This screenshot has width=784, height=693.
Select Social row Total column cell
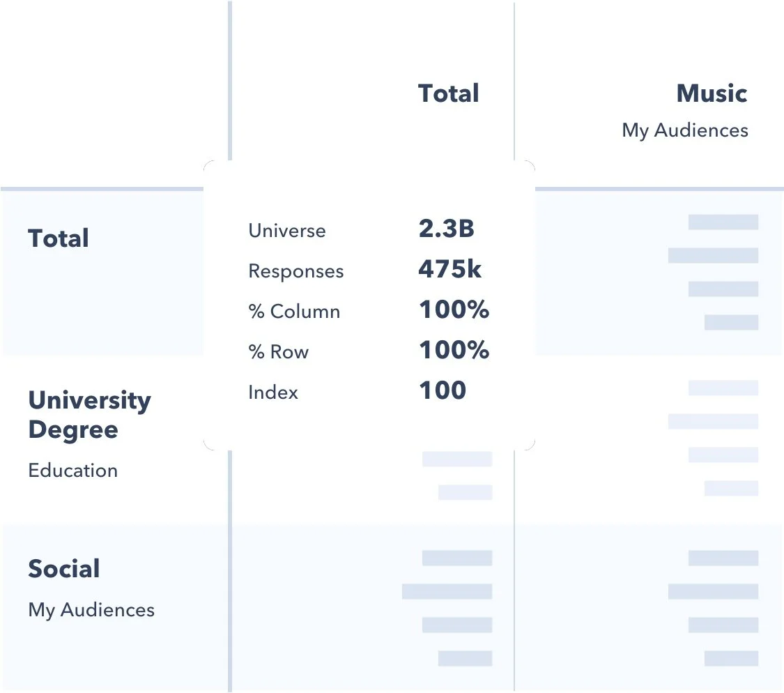[373, 607]
